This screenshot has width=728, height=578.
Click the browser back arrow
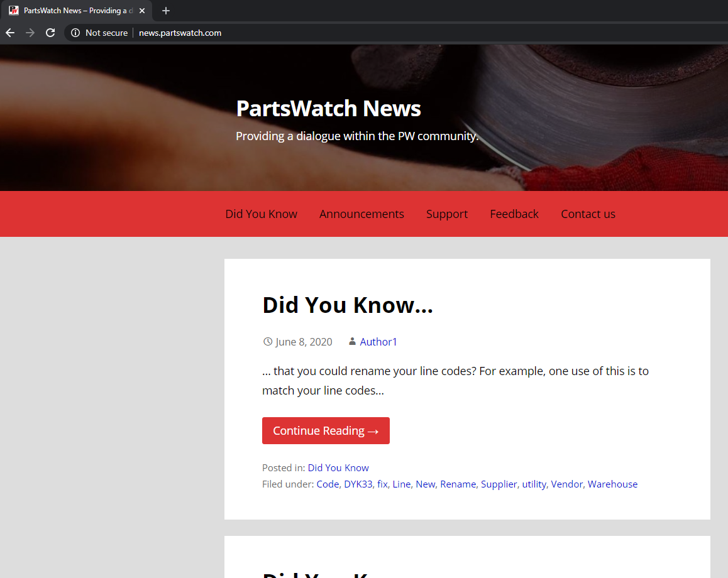point(10,33)
